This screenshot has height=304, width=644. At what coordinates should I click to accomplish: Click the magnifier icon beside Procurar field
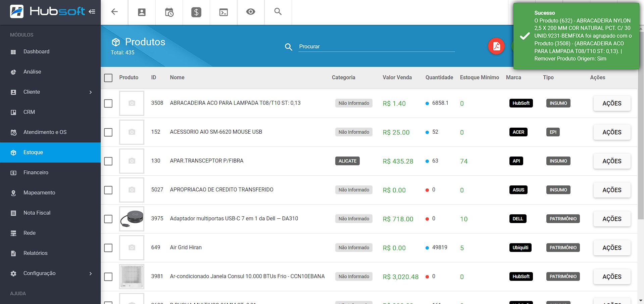[289, 47]
